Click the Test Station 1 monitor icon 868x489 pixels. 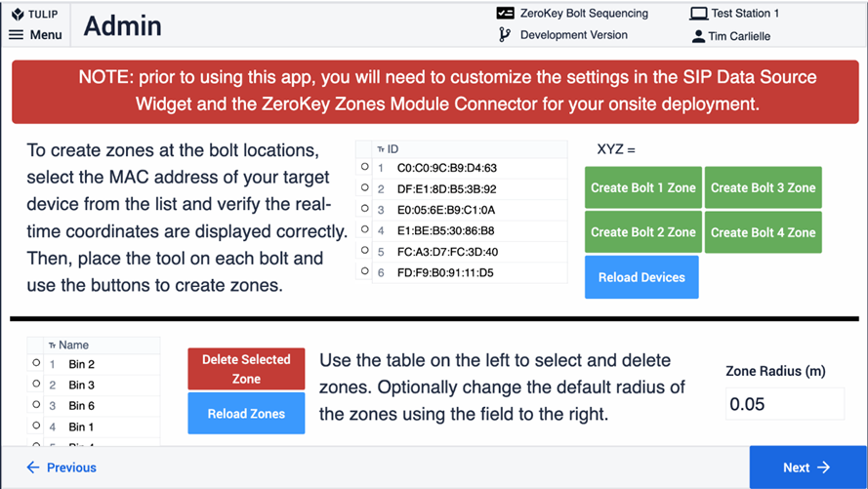(699, 14)
